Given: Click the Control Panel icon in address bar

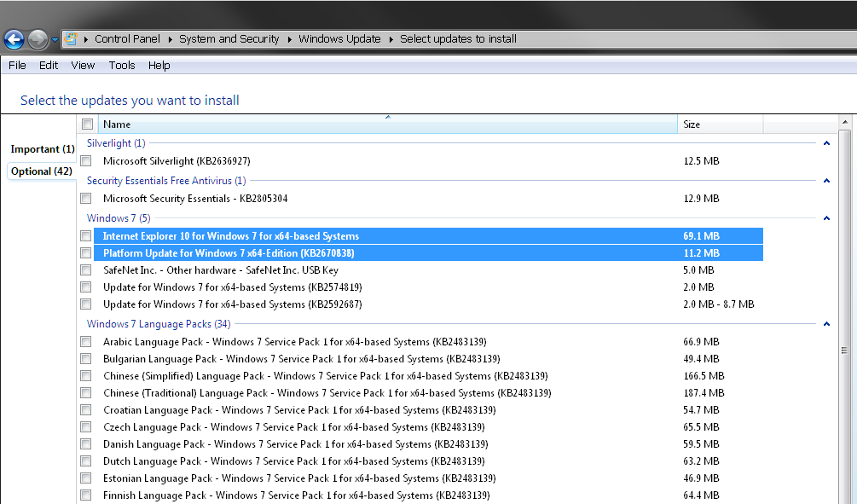Looking at the screenshot, I should [x=72, y=39].
